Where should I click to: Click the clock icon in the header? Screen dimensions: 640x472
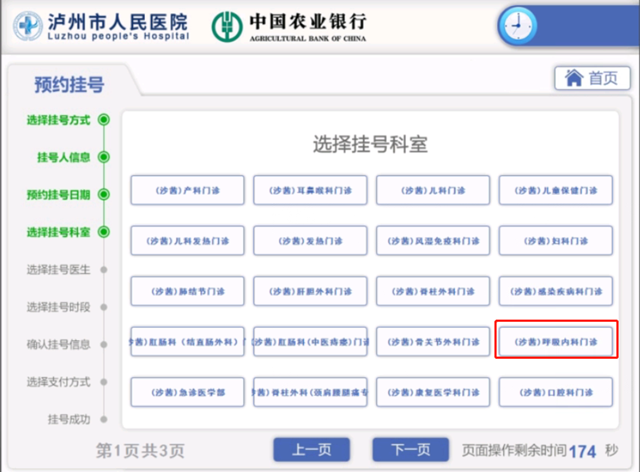(516, 24)
